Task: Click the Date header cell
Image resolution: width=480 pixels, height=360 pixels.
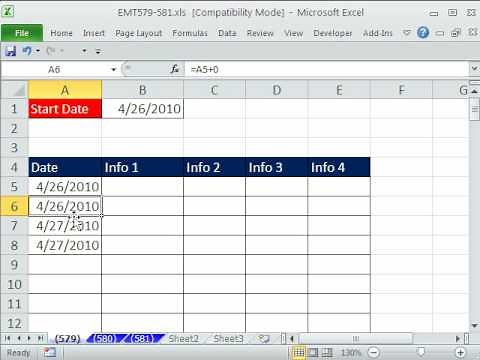Action: pos(65,167)
